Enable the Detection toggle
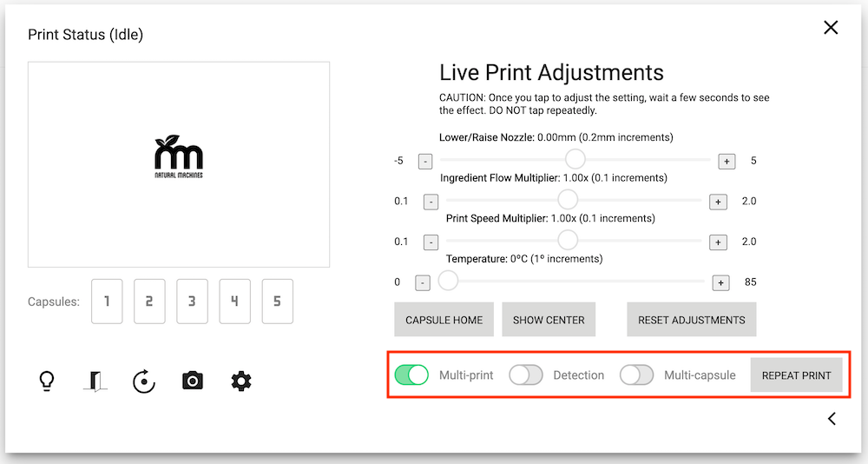868x464 pixels. pyautogui.click(x=526, y=375)
